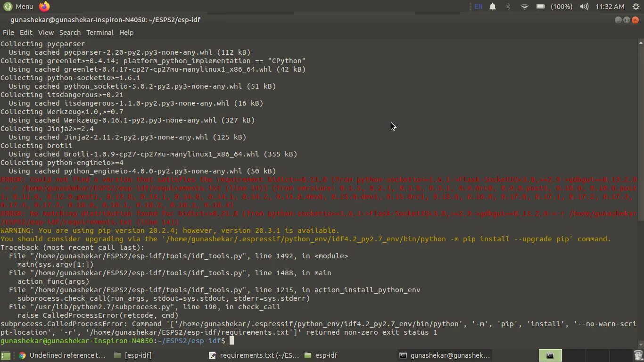The height and width of the screenshot is (362, 644).
Task: Click the Bluetooth tray icon
Action: click(x=508, y=7)
